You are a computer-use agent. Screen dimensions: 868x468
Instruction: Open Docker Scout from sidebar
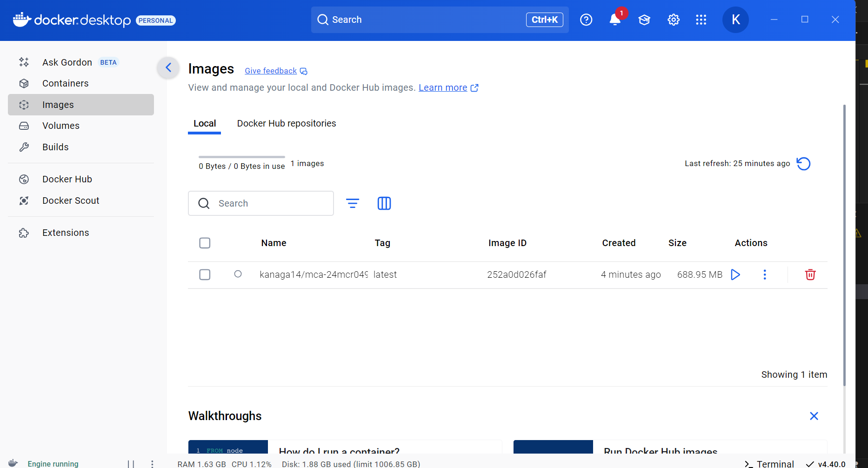click(80, 201)
